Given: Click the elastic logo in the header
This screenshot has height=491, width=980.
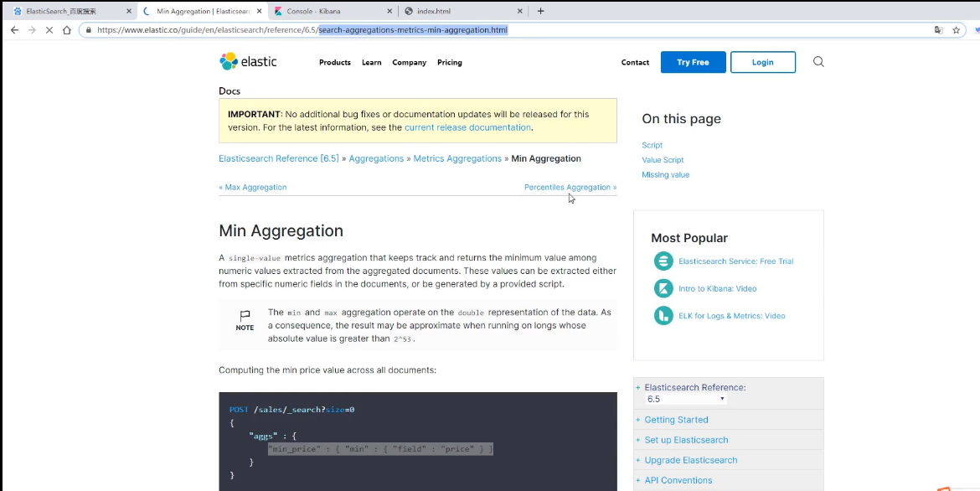Looking at the screenshot, I should [248, 62].
